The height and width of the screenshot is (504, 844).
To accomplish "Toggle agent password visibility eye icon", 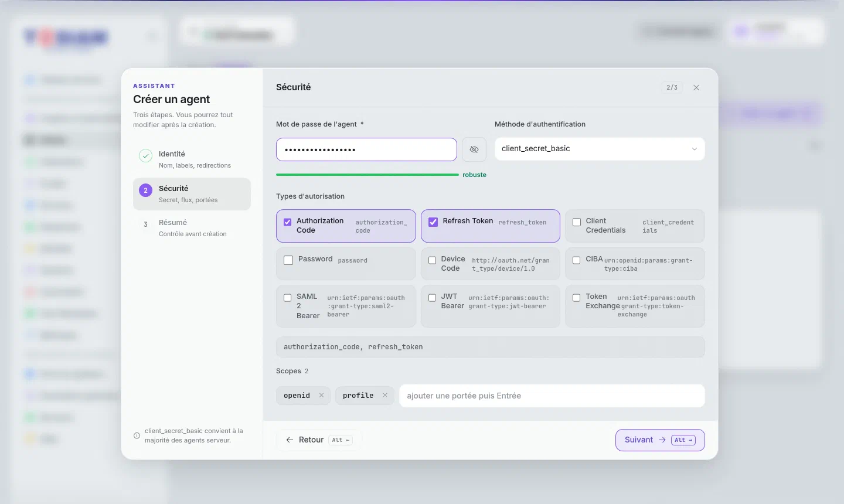I will pos(474,149).
